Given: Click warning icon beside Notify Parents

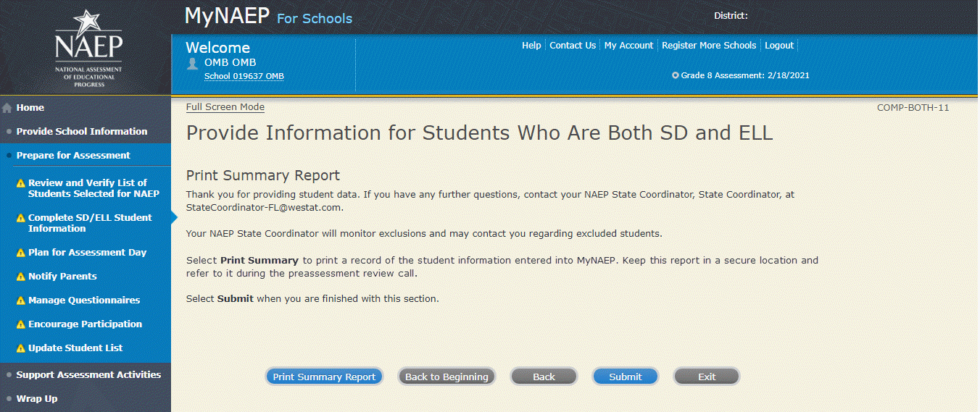Looking at the screenshot, I should [21, 277].
